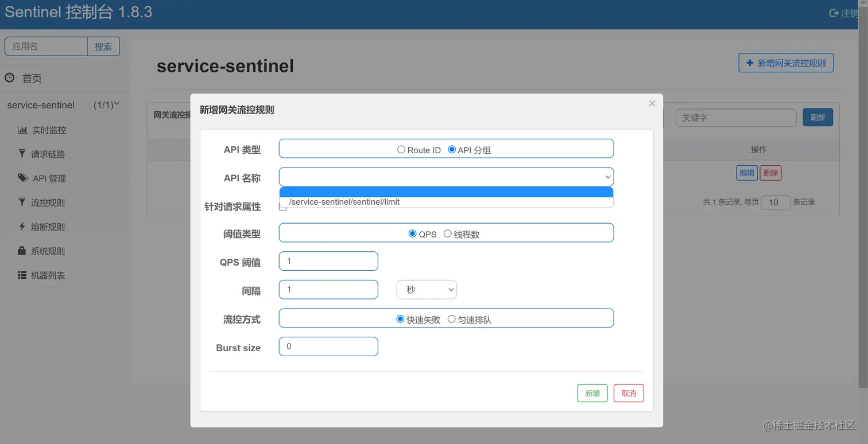Click the records-per-page field showing 10
Screen dimensions: 868x444
(x=776, y=202)
